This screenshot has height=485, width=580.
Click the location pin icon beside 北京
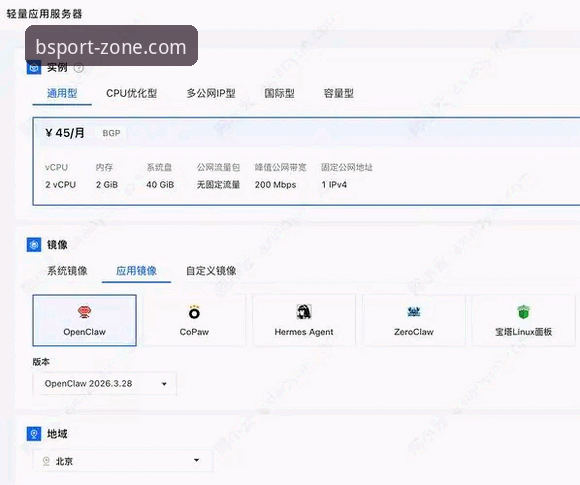[46, 461]
